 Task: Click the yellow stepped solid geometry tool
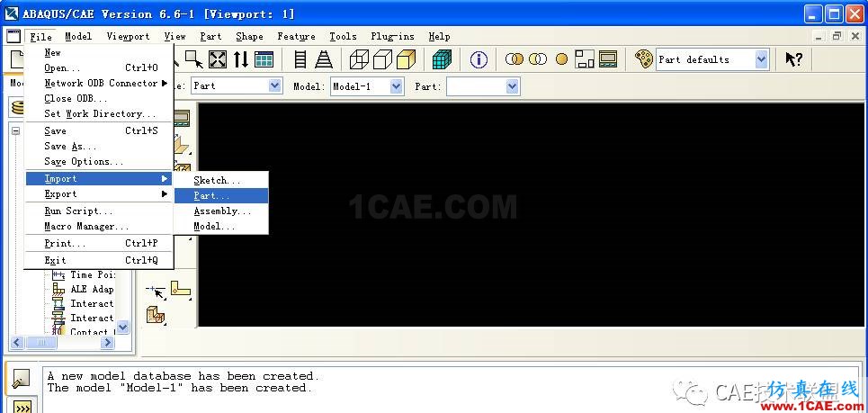point(156,316)
